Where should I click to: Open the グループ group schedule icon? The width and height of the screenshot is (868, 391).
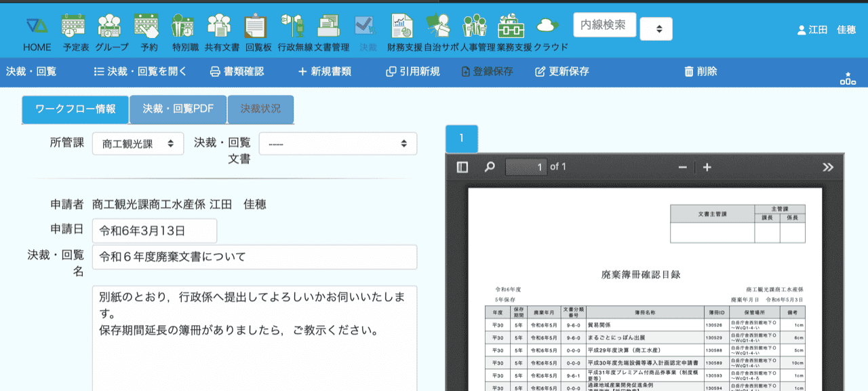[111, 27]
